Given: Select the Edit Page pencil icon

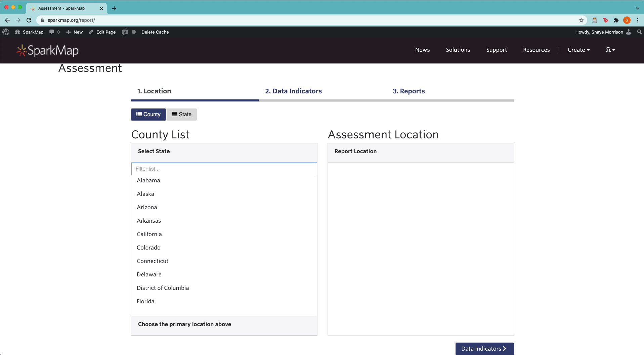Looking at the screenshot, I should click(91, 32).
